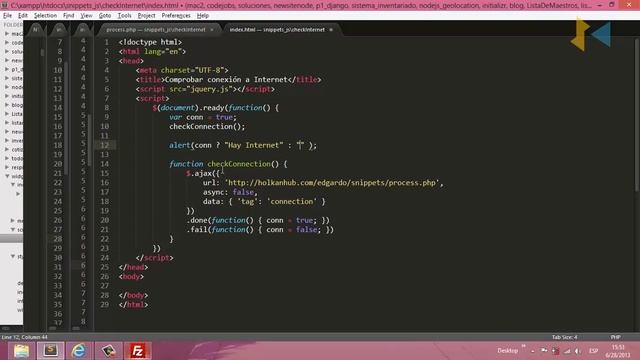Open the network signal tray icon
Screen dimensions: 640x360
click(567, 351)
